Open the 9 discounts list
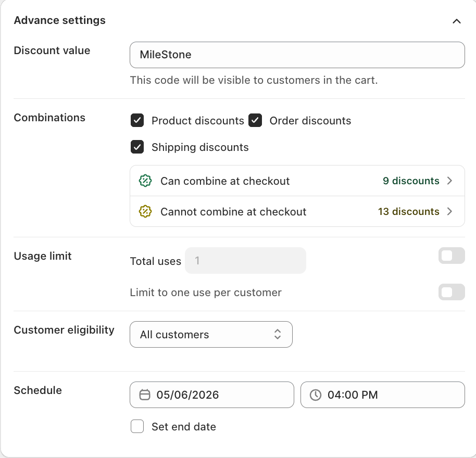 [x=411, y=181]
